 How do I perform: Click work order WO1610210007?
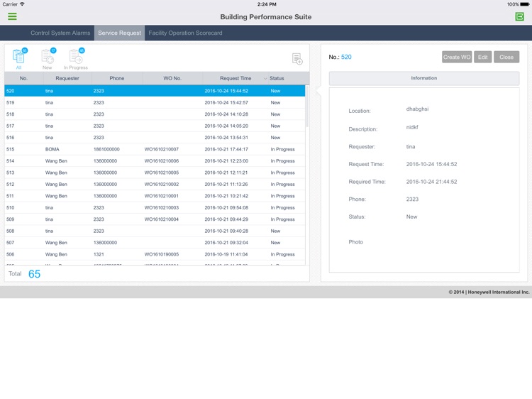pos(162,149)
